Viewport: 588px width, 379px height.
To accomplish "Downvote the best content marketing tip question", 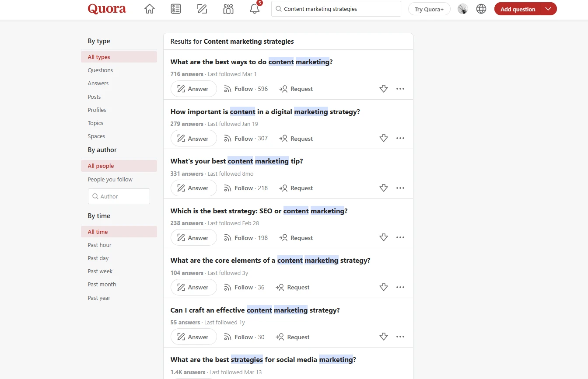I will [x=384, y=188].
